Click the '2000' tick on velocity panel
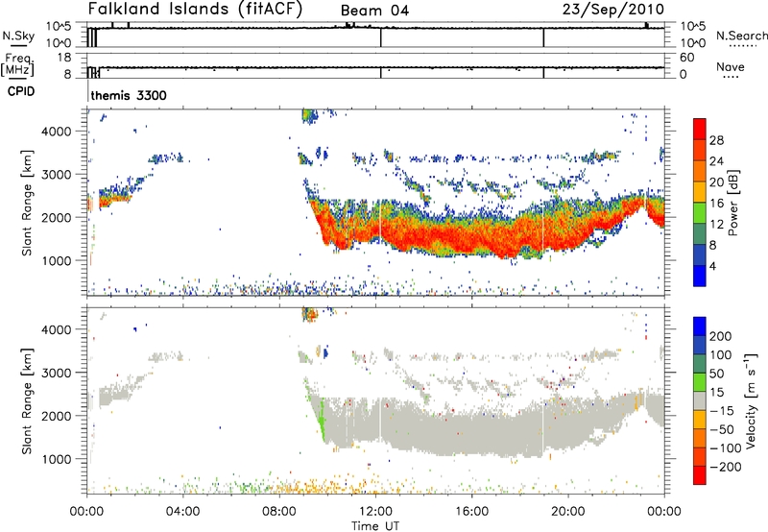This screenshot has height=532, width=768. click(x=57, y=416)
